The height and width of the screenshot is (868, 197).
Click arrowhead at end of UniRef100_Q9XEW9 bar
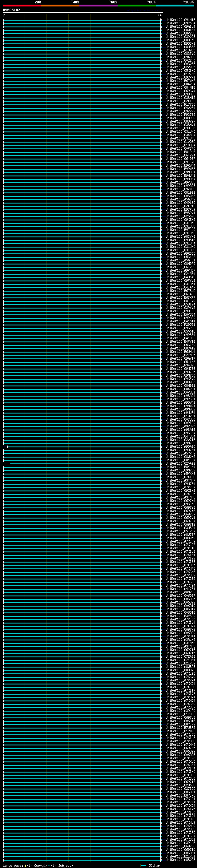[161, 220]
